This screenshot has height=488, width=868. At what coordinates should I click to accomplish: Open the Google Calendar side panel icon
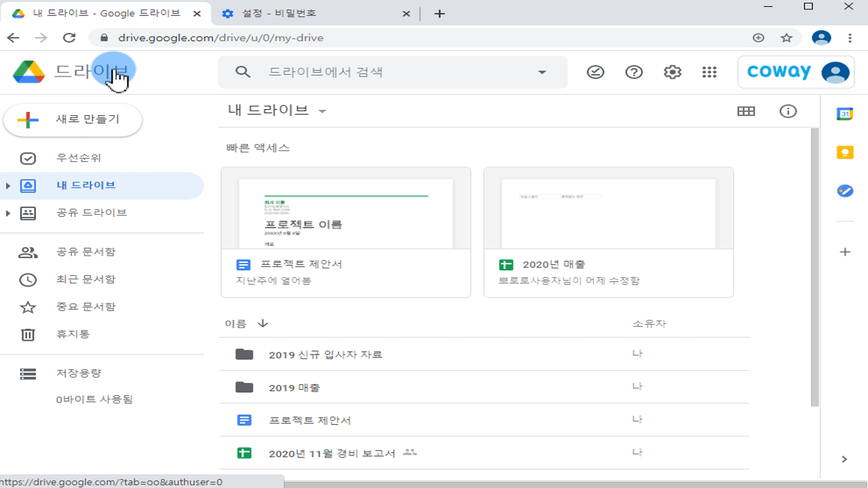pos(844,114)
